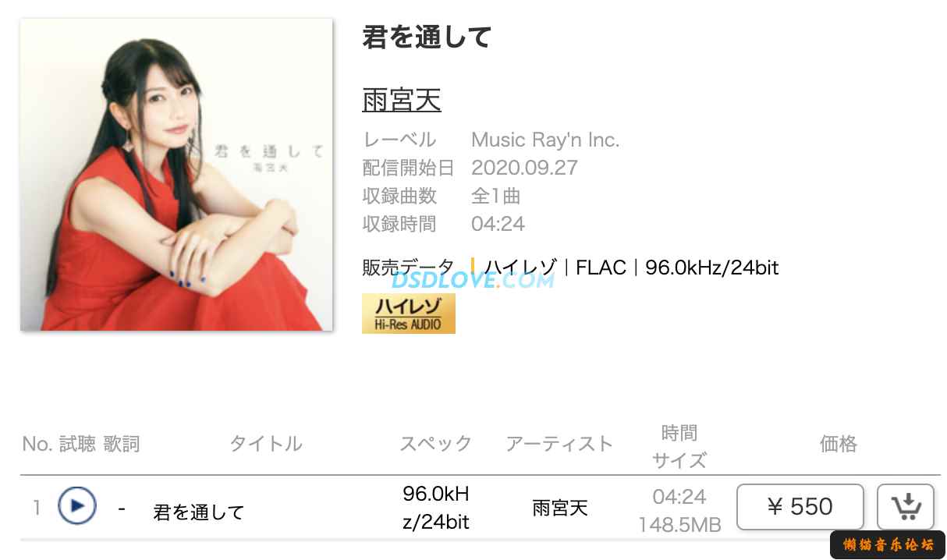Click the 歌詞 column header
This screenshot has height=560, width=947.
pos(122,444)
